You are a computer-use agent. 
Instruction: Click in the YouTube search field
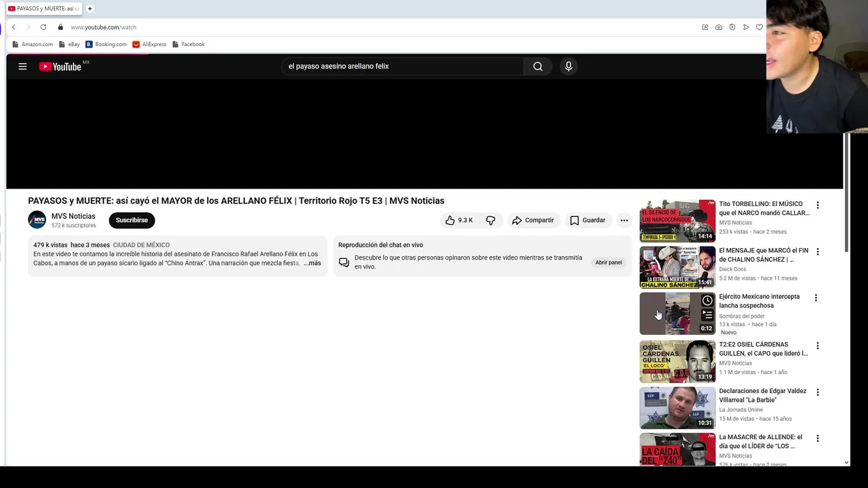point(403,66)
